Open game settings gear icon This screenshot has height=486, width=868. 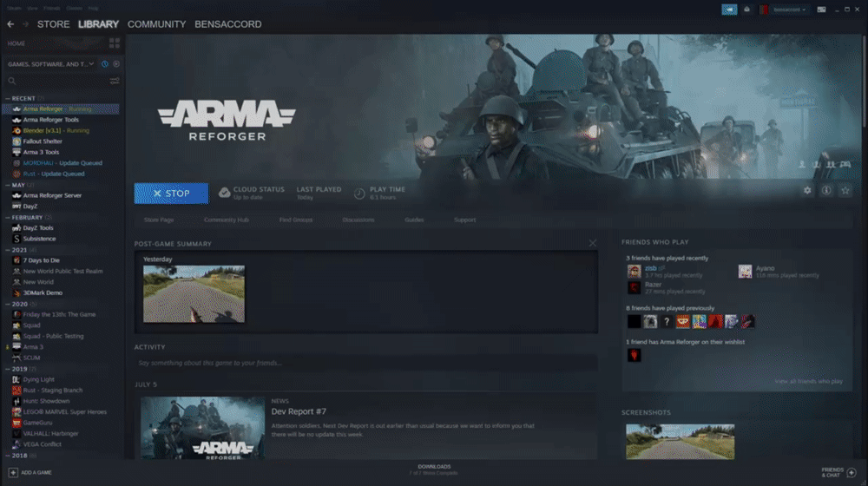(x=807, y=190)
